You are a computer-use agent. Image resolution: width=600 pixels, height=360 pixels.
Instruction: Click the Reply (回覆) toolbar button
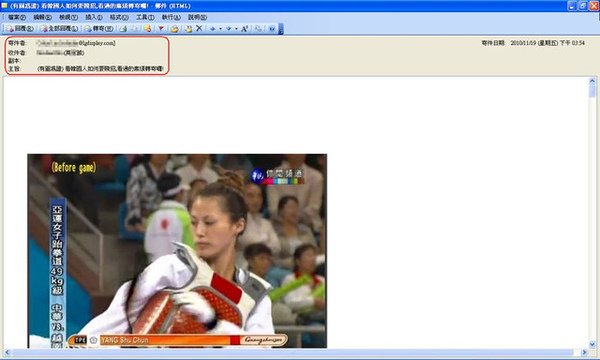[20, 29]
